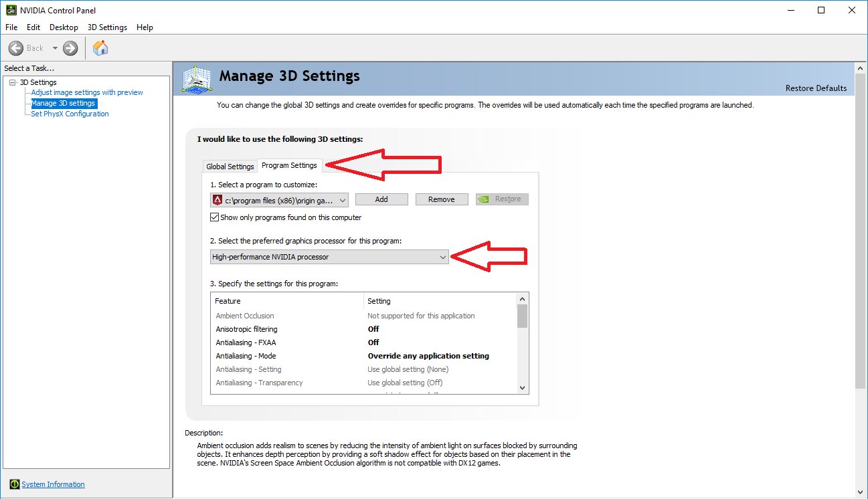Select the Antialiasing - Setting row
Screen dimensions: 868x499
tap(364, 369)
